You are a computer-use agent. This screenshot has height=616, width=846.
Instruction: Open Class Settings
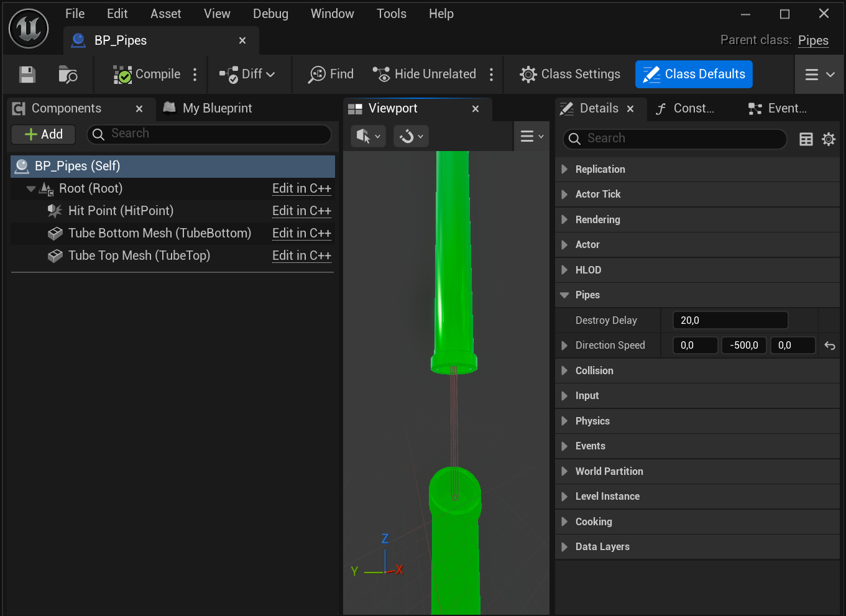tap(570, 75)
